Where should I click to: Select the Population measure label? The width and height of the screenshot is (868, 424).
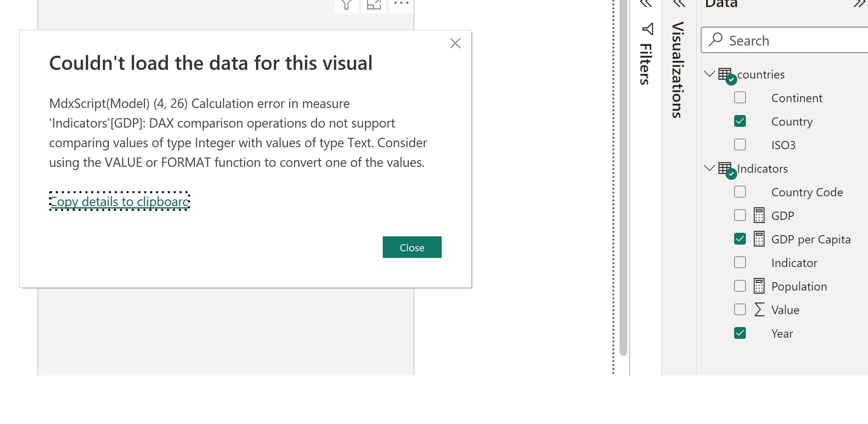(799, 287)
